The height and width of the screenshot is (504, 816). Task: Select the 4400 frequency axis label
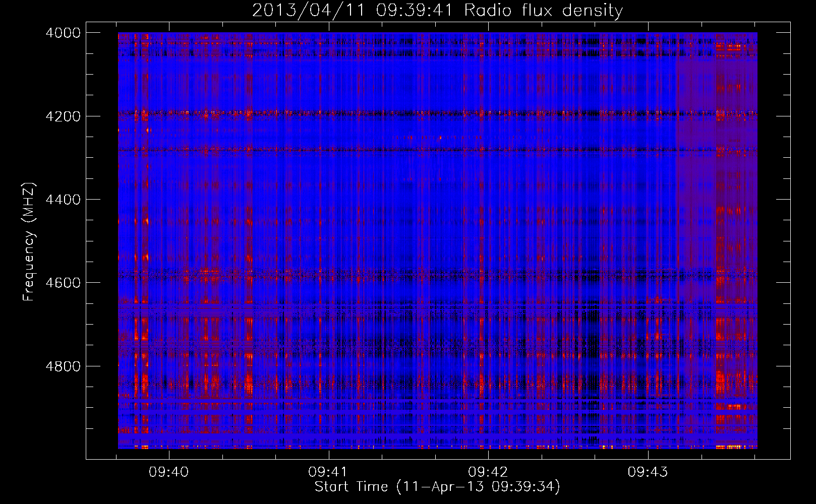[x=63, y=200]
